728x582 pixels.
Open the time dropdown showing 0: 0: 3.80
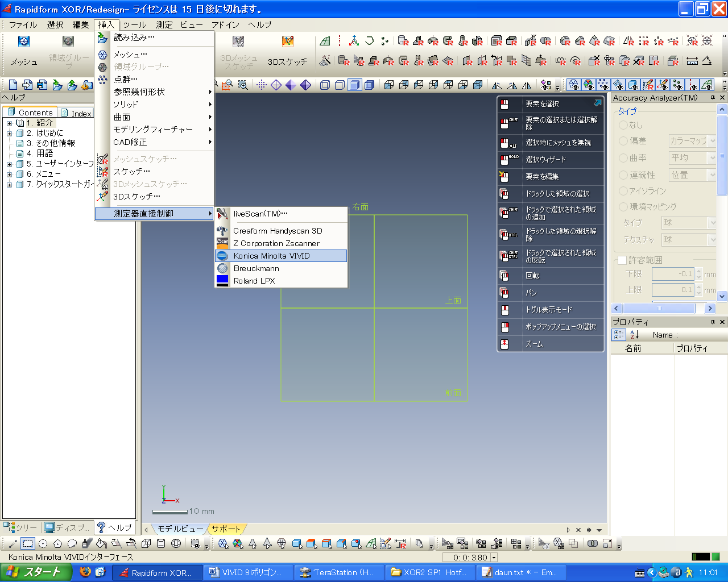click(494, 558)
